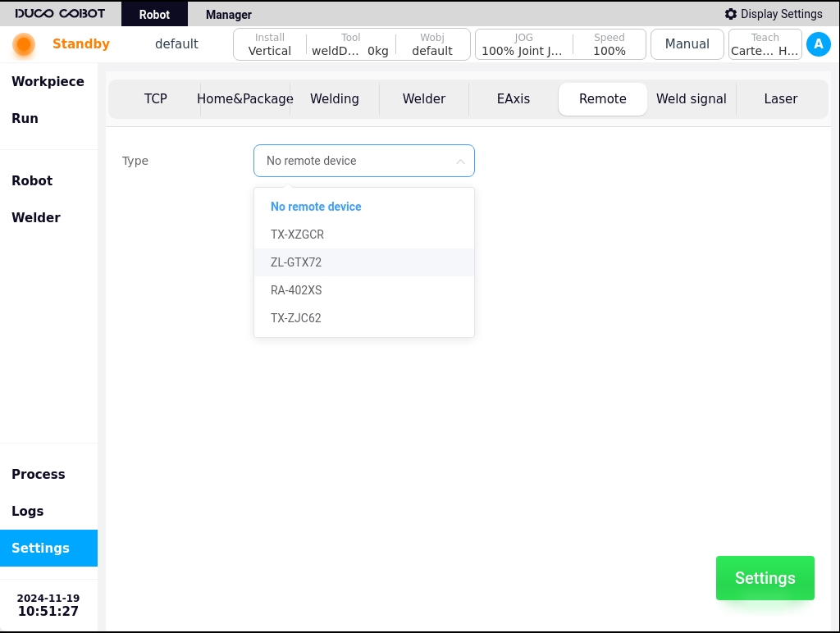Switch to the Weld signal tab
840x633 pixels.
[691, 99]
